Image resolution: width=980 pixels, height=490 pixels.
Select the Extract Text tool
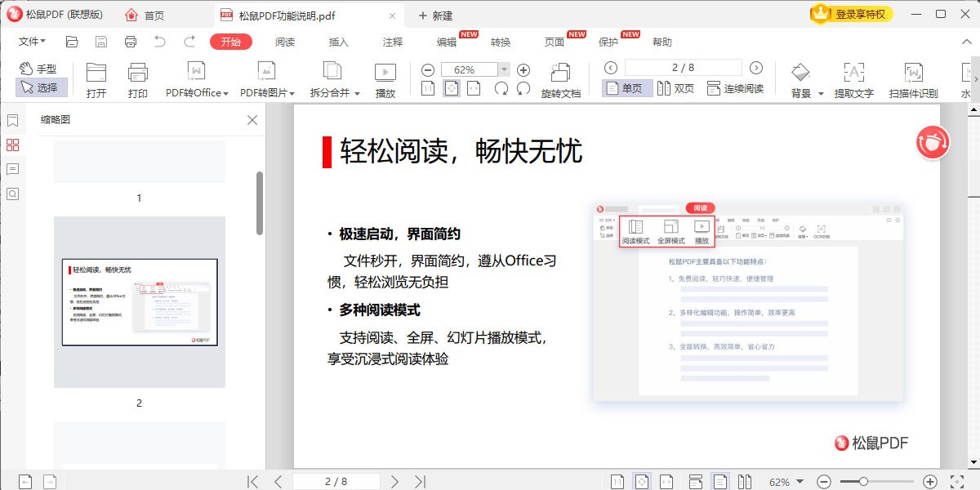coord(853,80)
